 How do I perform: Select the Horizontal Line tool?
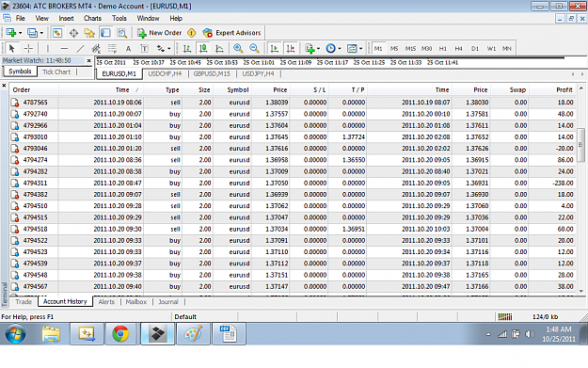pos(64,48)
